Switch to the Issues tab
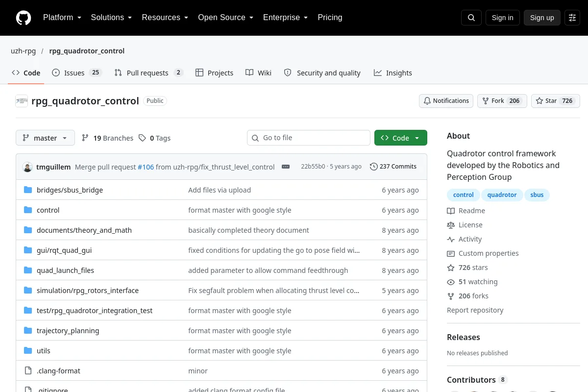The image size is (588, 392). [x=76, y=73]
